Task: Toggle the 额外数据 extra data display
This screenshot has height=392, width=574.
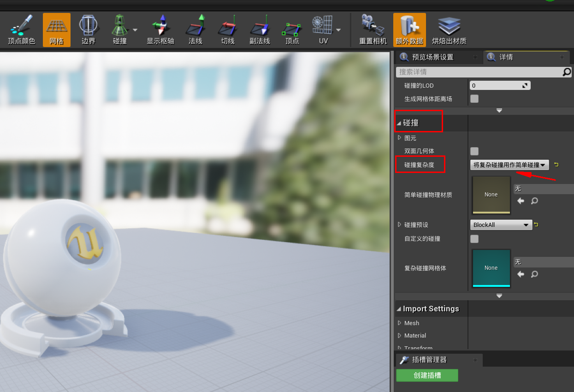Action: 409,30
